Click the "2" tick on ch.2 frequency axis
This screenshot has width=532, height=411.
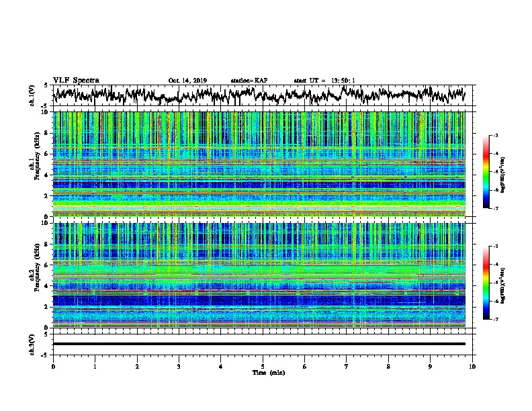[x=46, y=307]
